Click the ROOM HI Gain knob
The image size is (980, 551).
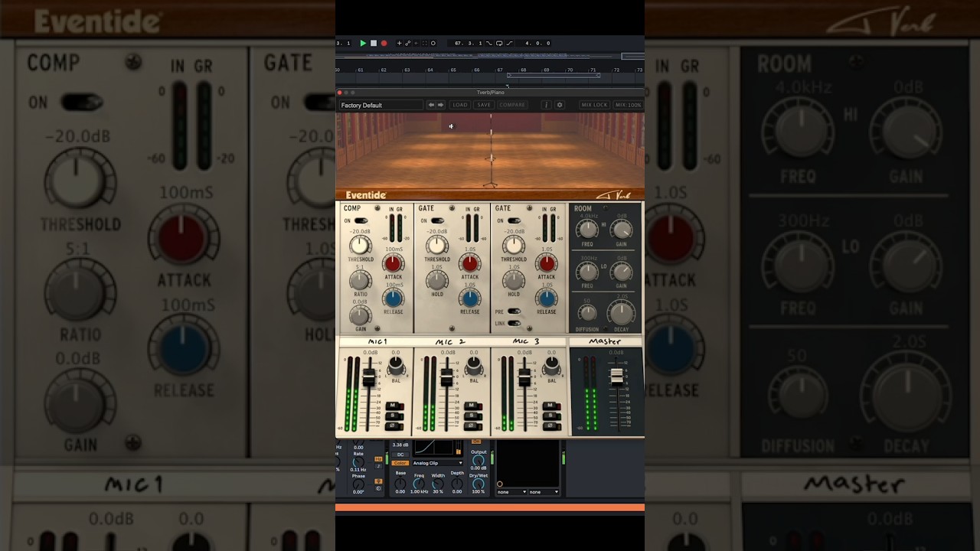click(x=622, y=230)
